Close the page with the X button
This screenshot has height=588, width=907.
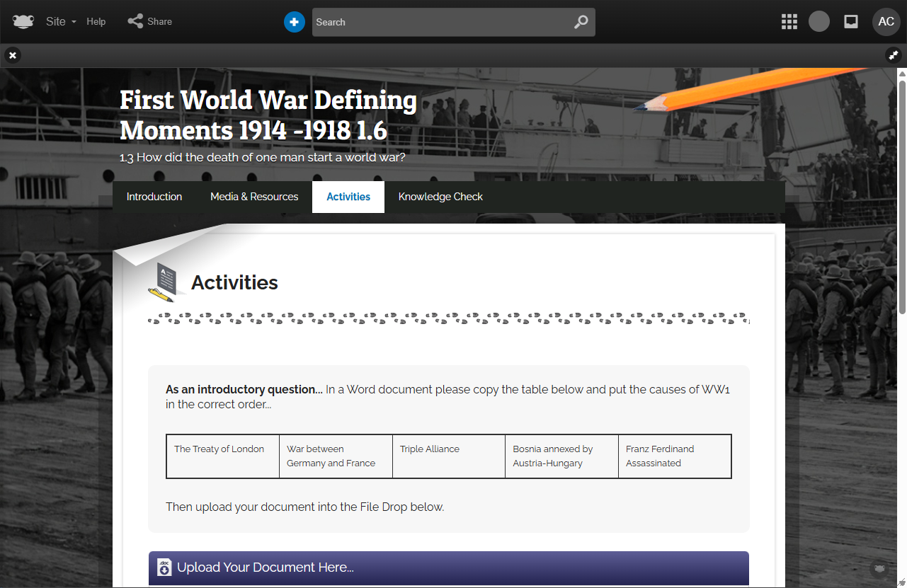(13, 55)
